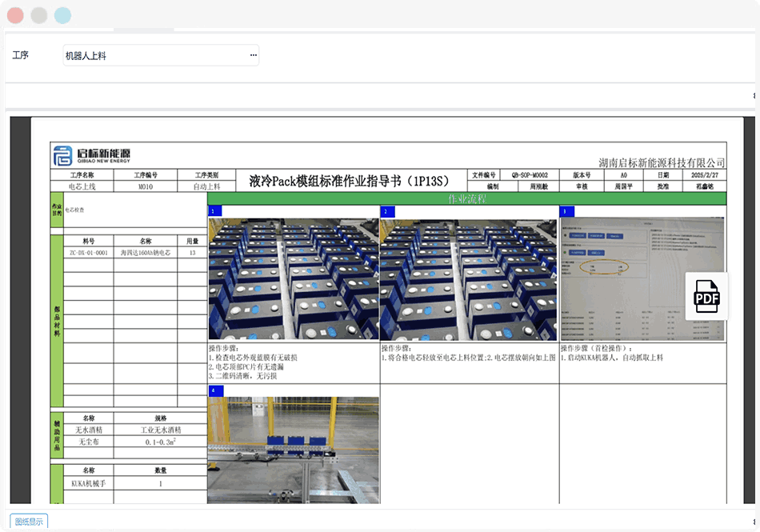Click the green 作业流程 header bar
The image size is (760, 532).
(x=466, y=198)
